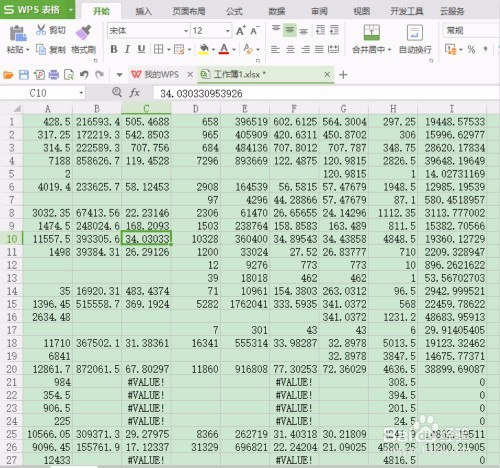The width and height of the screenshot is (500, 468).
Task: Open the font name dropdown (宋体)
Action: [186, 31]
